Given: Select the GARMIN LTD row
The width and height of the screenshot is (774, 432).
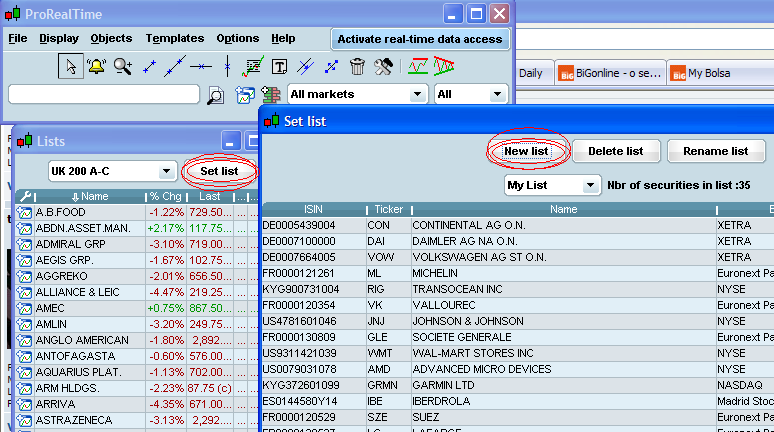Looking at the screenshot, I should point(518,385).
